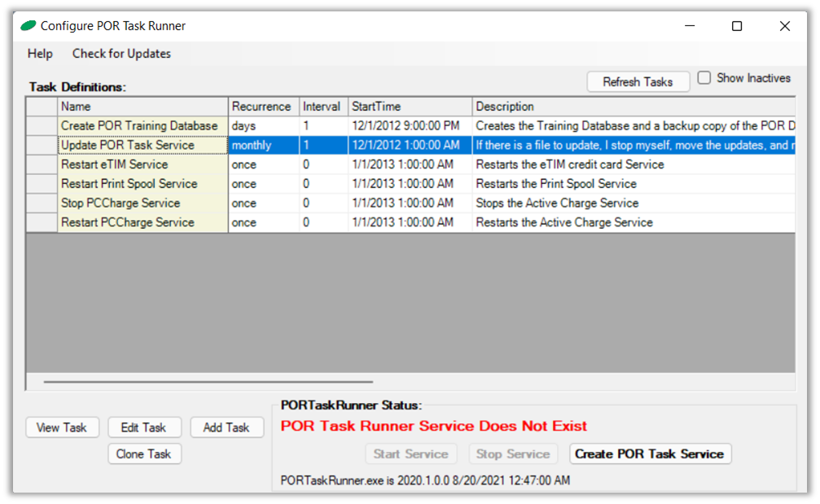Click the Clone Task button
This screenshot has width=820, height=504.
(143, 454)
